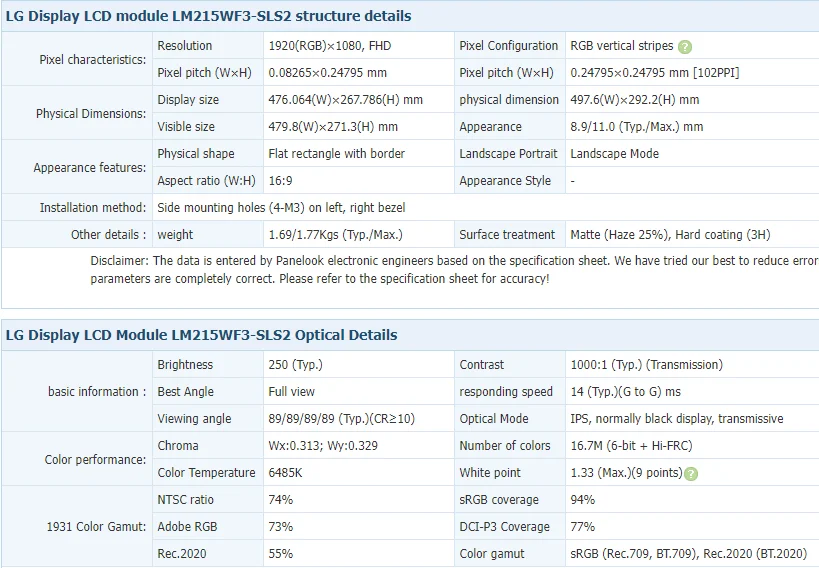The height and width of the screenshot is (568, 819).
Task: Select display size 476.064(W)×267.786(H) mm
Action: (x=345, y=100)
